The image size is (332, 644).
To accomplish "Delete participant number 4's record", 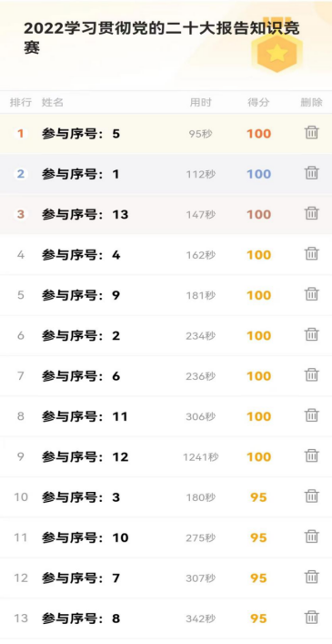I will 311,254.
